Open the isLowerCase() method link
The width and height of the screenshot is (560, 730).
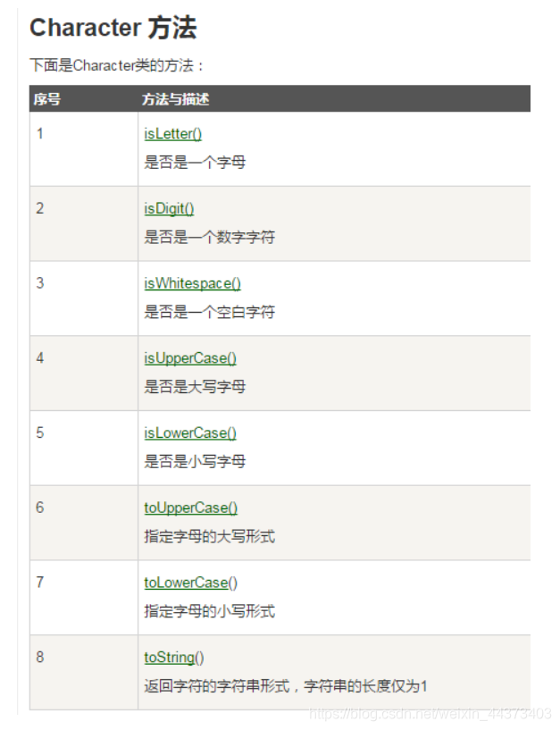pos(190,433)
